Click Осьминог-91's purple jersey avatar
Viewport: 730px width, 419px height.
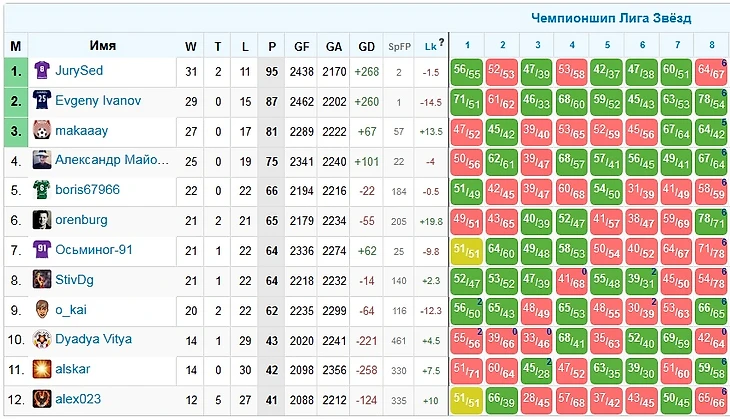(41, 250)
